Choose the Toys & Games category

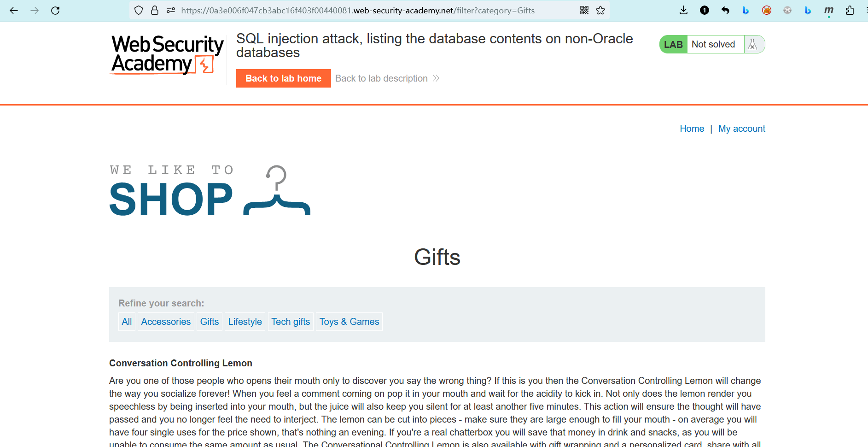point(349,322)
